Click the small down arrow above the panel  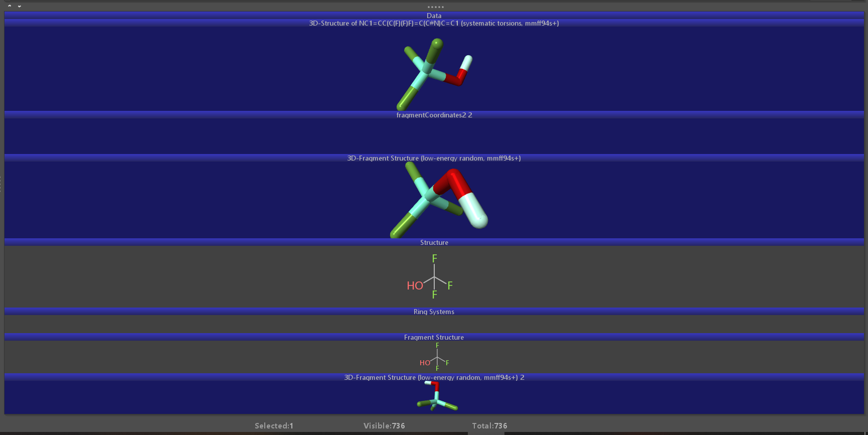tap(20, 6)
